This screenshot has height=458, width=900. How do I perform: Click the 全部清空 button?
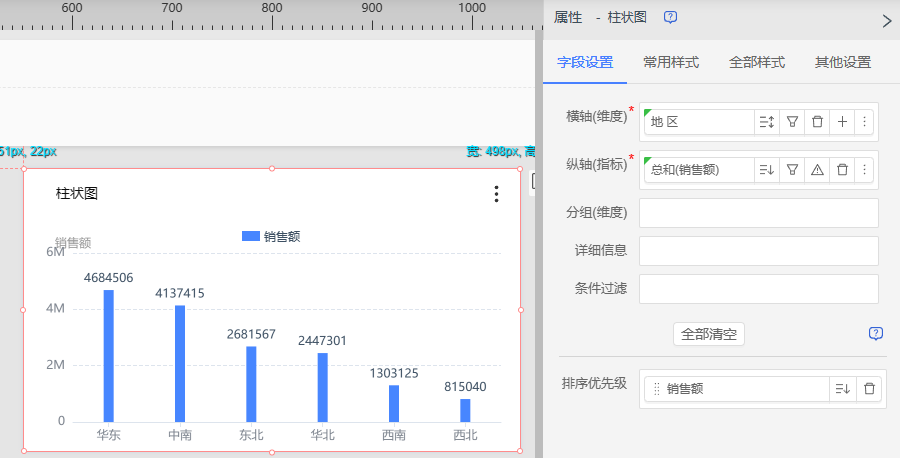709,334
